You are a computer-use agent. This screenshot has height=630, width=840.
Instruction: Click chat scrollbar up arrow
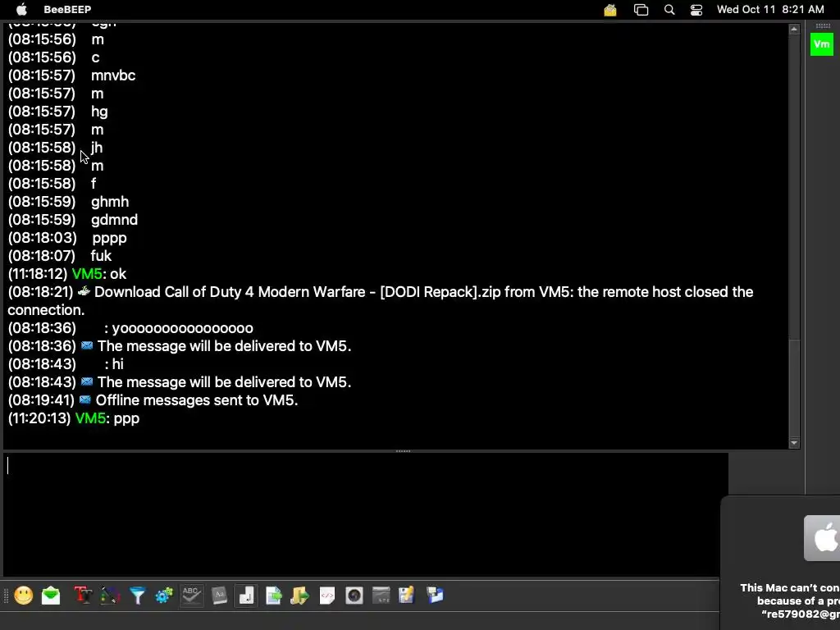coord(794,29)
